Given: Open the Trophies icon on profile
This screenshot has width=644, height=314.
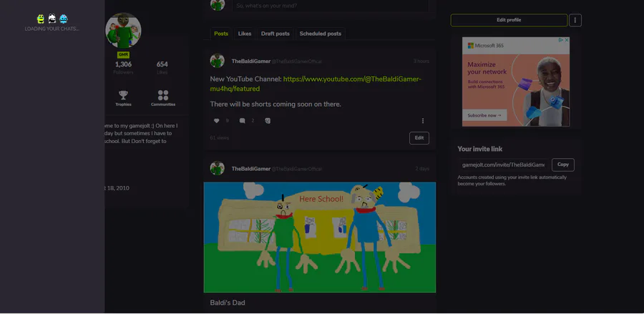Looking at the screenshot, I should [123, 99].
